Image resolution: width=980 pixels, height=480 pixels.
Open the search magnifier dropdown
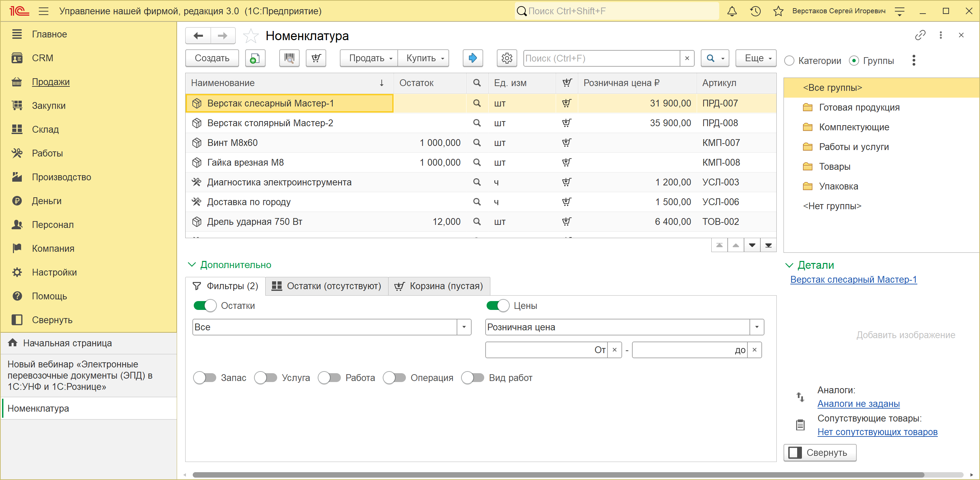point(715,58)
